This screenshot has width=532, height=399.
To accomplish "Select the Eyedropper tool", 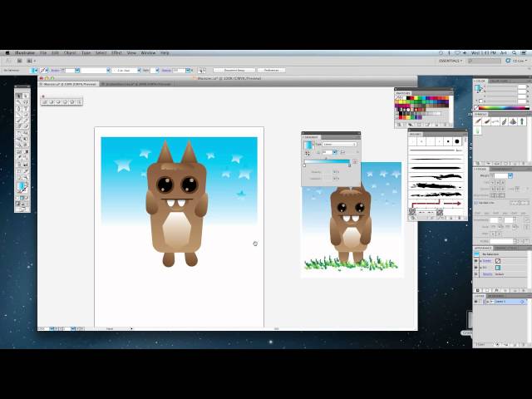I will 19,158.
